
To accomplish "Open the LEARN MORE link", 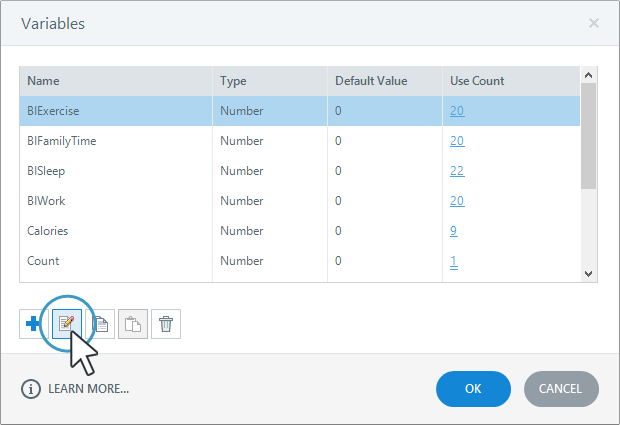I will [x=88, y=388].
